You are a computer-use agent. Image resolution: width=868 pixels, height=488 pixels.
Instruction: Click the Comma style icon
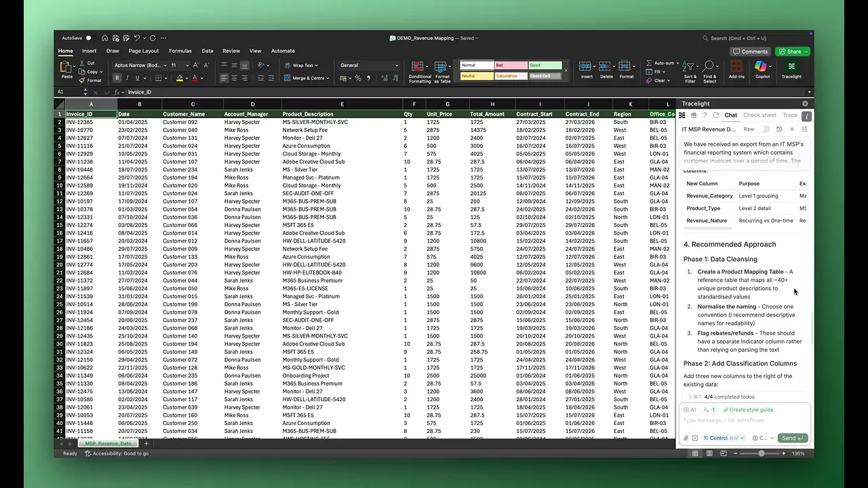[x=368, y=78]
